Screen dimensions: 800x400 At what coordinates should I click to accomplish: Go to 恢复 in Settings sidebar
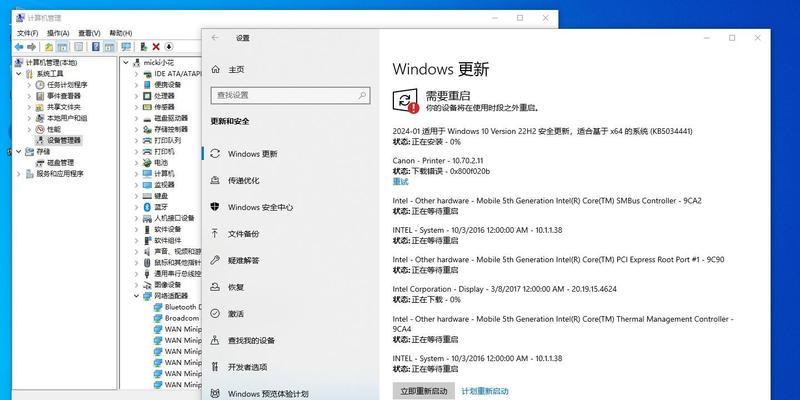[x=236, y=287]
